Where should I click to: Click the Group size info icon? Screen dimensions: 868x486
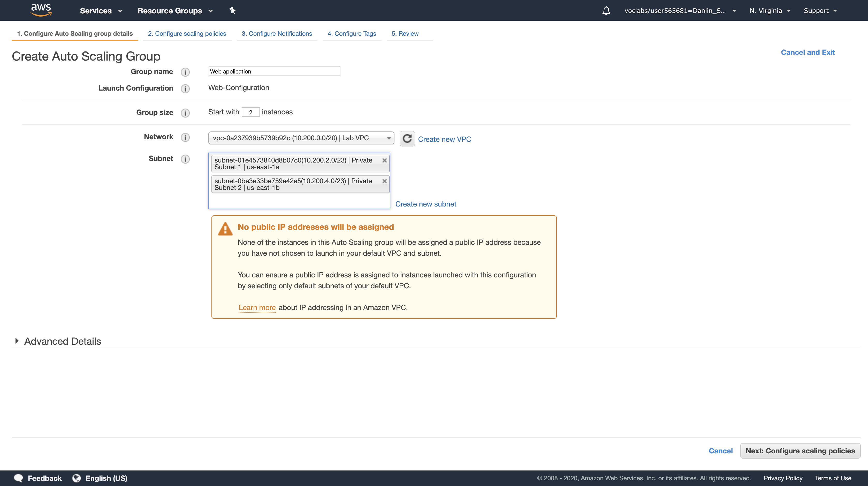coord(185,113)
